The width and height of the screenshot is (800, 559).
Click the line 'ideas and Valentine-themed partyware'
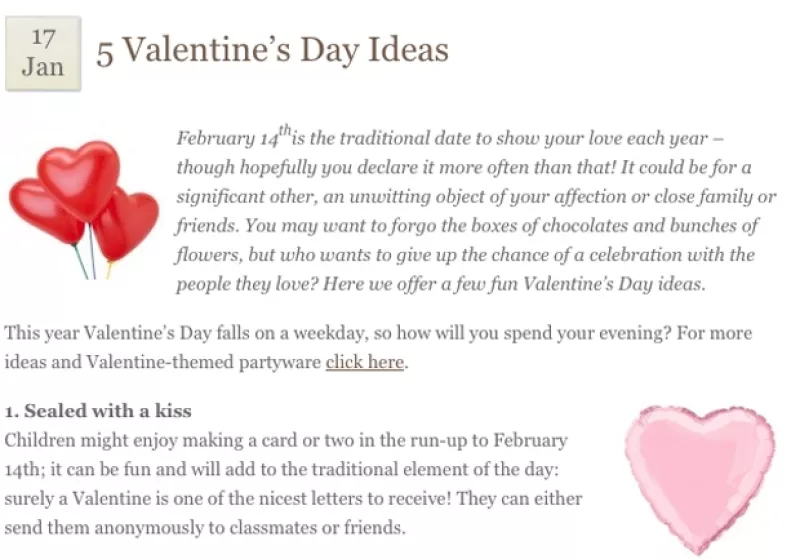206,362
